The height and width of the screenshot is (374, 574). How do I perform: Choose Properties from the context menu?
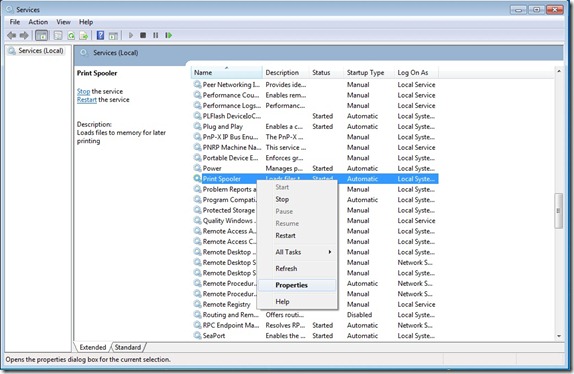pyautogui.click(x=297, y=285)
